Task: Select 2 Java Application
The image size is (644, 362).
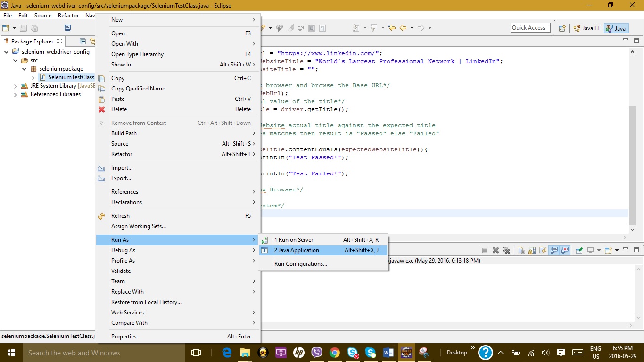Action: click(x=323, y=250)
